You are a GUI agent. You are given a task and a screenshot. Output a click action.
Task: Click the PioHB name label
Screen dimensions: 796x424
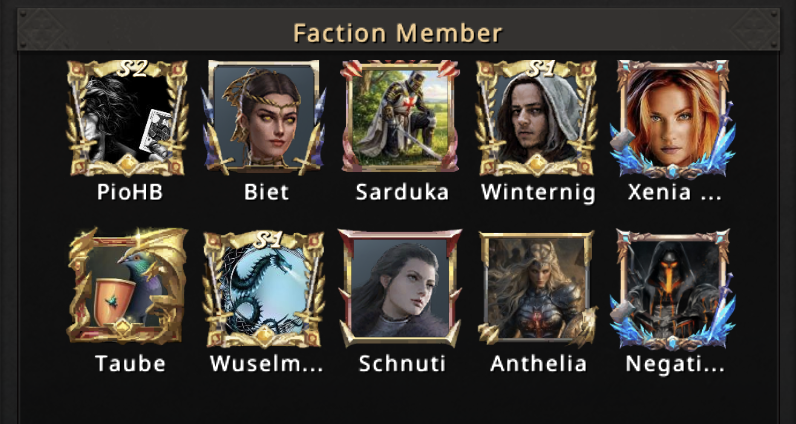point(129,192)
